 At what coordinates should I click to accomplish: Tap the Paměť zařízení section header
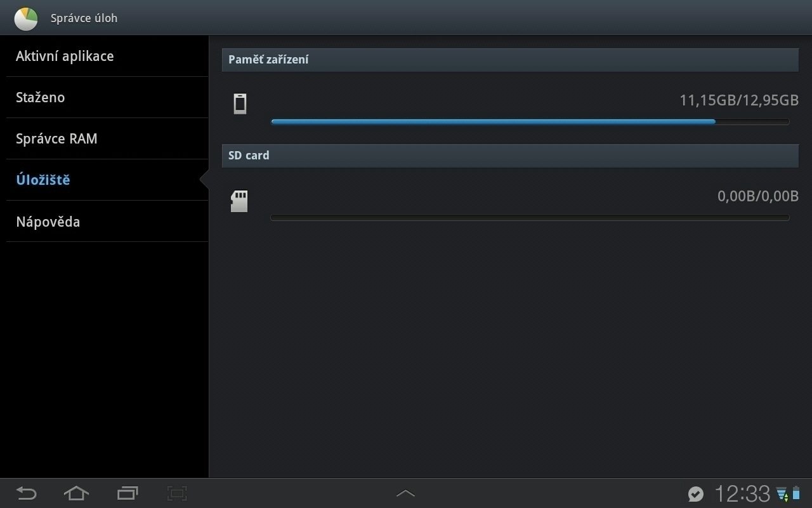click(x=510, y=60)
